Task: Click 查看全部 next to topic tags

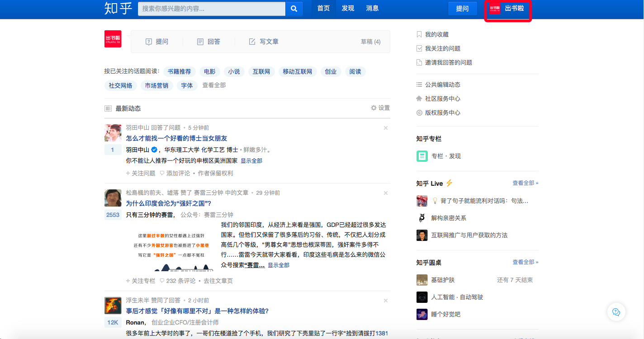Action: [214, 85]
